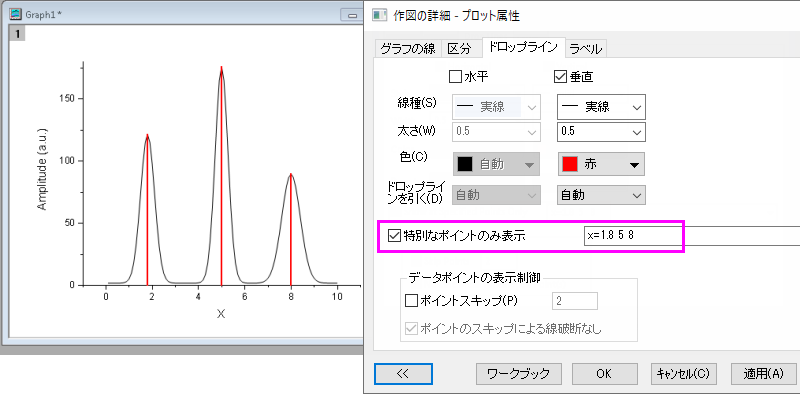The width and height of the screenshot is (800, 394).
Task: Click the point skip value field 2
Action: pyautogui.click(x=575, y=301)
